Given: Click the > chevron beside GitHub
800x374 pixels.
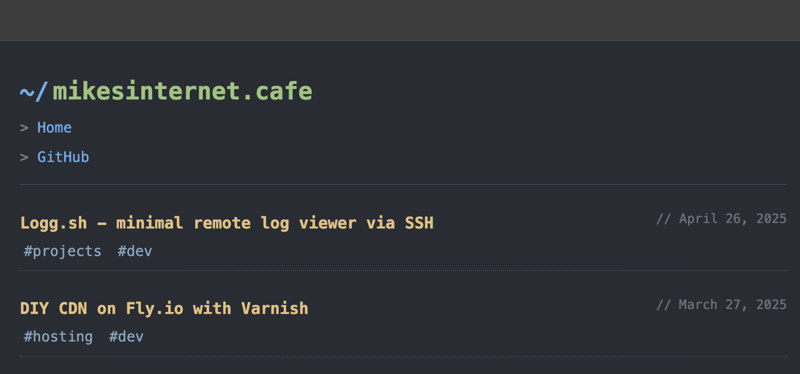Looking at the screenshot, I should [24, 158].
